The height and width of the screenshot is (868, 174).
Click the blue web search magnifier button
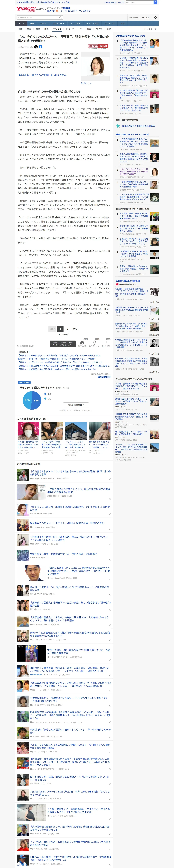point(155,2)
